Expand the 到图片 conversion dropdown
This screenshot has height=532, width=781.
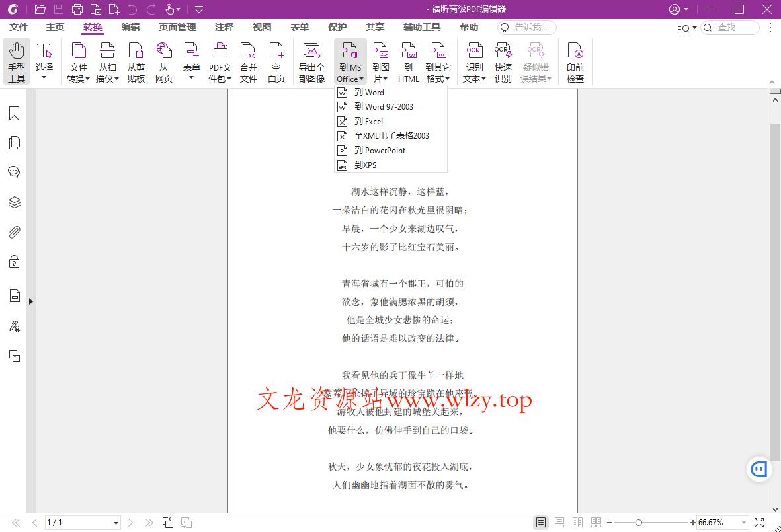tap(380, 61)
